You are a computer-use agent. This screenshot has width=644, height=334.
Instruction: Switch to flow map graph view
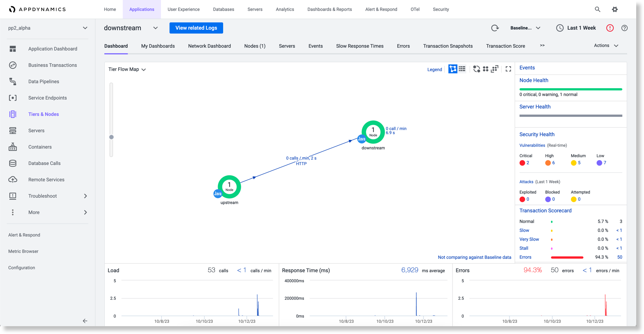(x=453, y=69)
